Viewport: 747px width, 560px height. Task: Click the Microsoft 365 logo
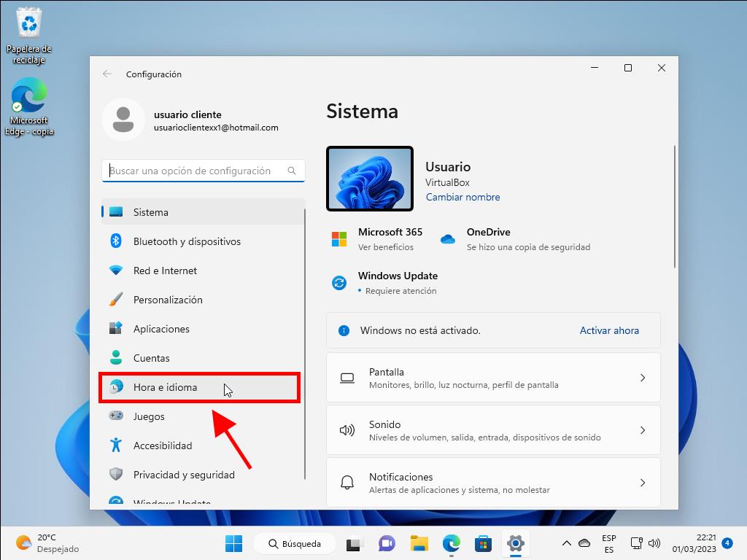339,239
